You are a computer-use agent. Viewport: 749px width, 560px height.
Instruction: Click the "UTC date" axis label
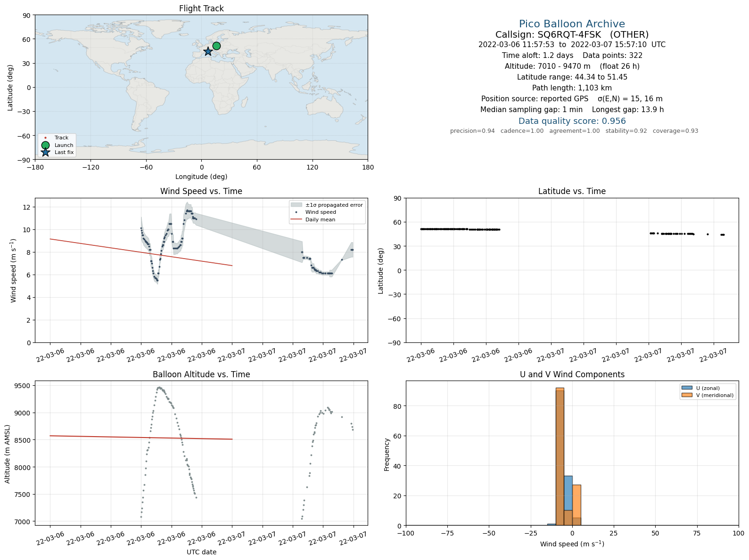201,552
